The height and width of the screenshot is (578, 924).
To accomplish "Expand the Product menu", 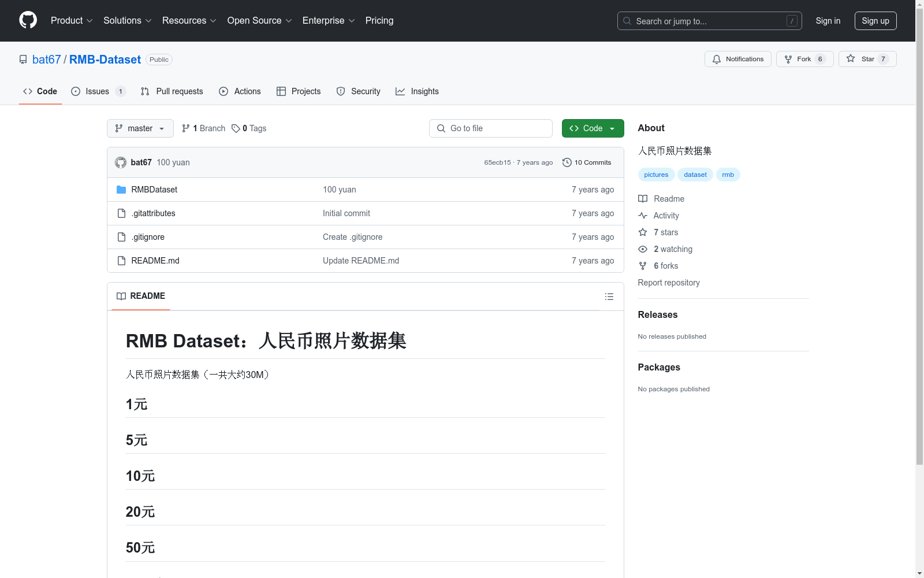I will 72,20.
